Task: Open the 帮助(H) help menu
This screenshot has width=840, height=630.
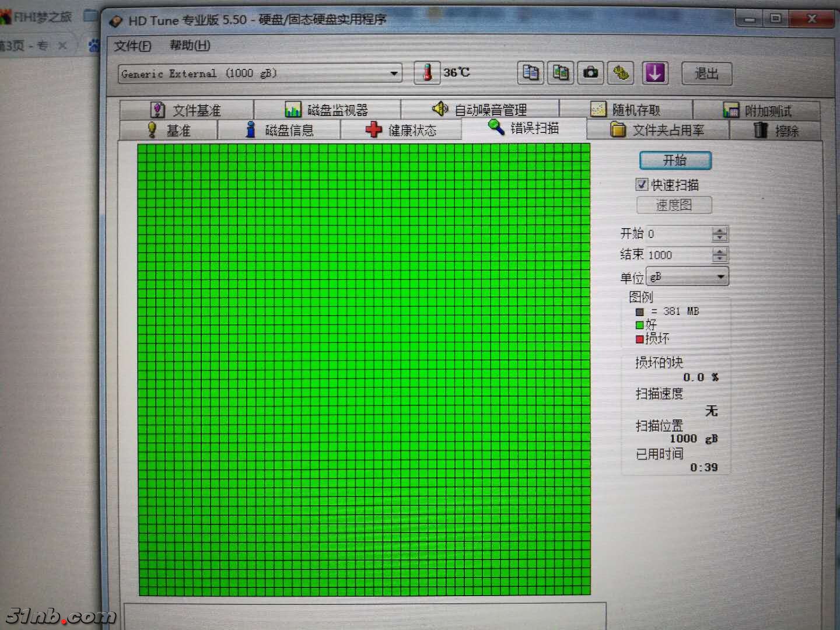Action: pos(190,45)
